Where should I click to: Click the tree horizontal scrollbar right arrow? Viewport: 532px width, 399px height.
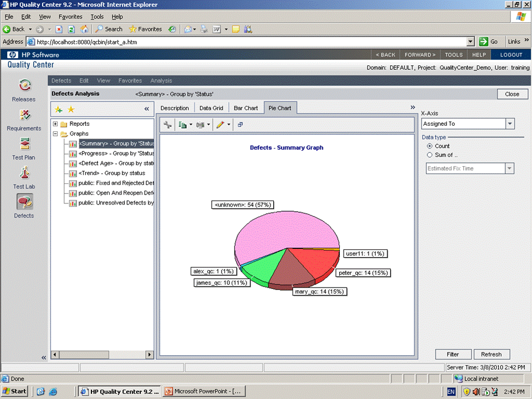[149, 355]
